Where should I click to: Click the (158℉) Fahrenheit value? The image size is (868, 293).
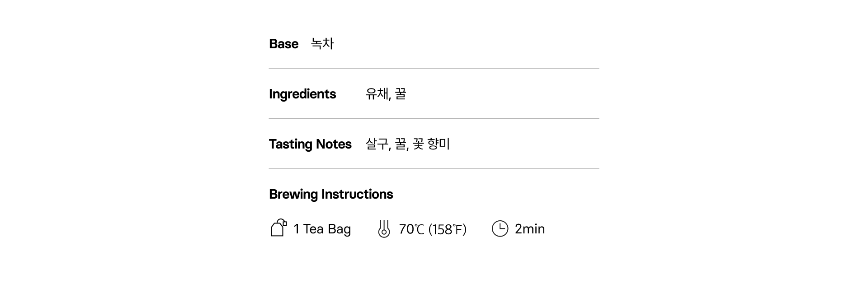[447, 229]
